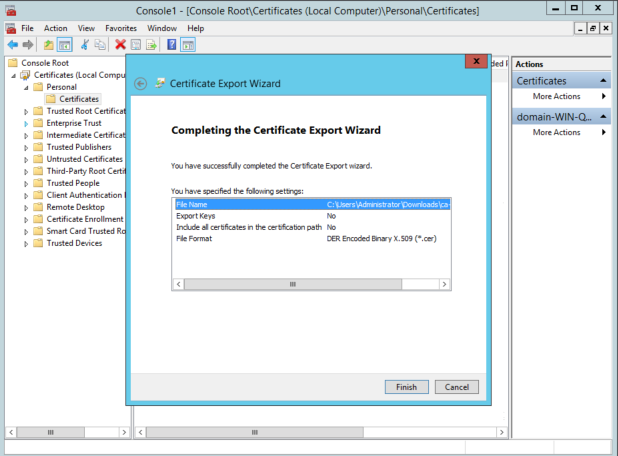This screenshot has height=456, width=618.
Task: Click the blue Back arrow in toolbar
Action: tap(13, 45)
